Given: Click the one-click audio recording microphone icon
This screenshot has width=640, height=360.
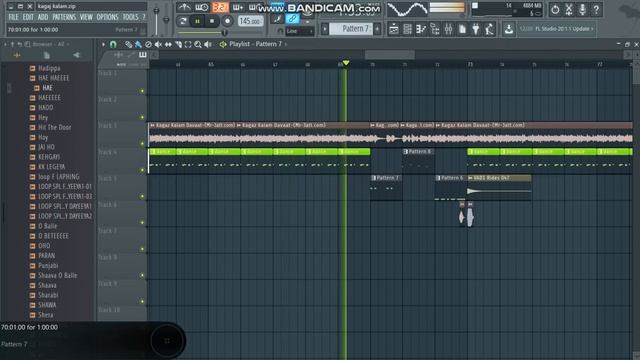Looking at the screenshot, I should click(x=582, y=9).
